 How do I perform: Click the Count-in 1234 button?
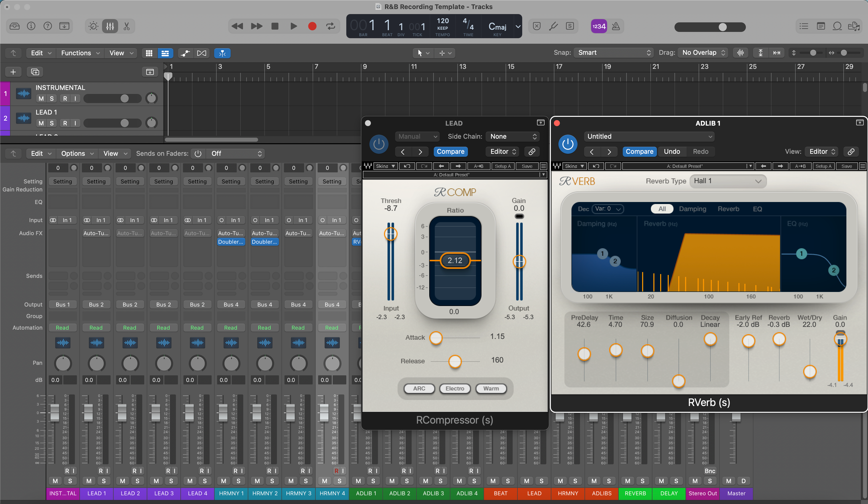[x=599, y=26]
